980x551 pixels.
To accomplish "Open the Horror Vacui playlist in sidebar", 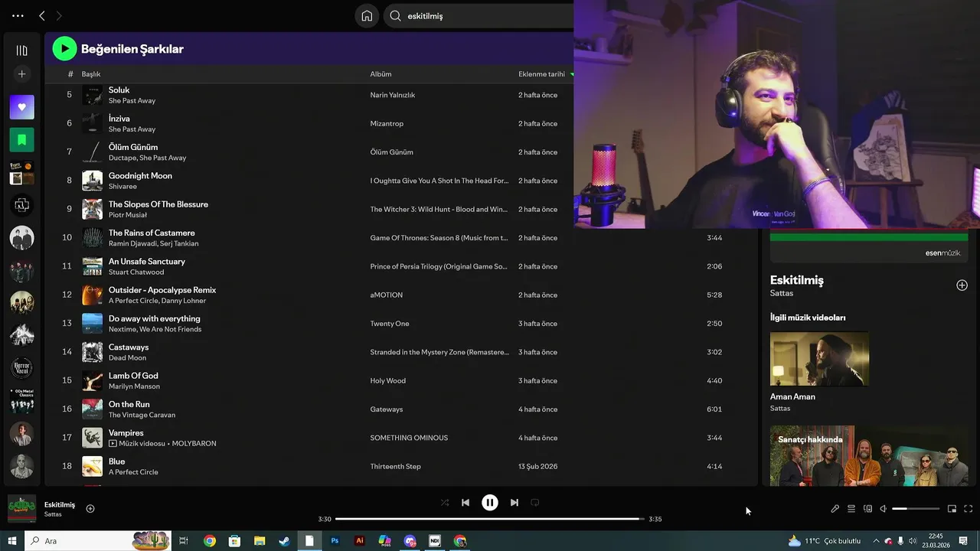I will pyautogui.click(x=21, y=368).
